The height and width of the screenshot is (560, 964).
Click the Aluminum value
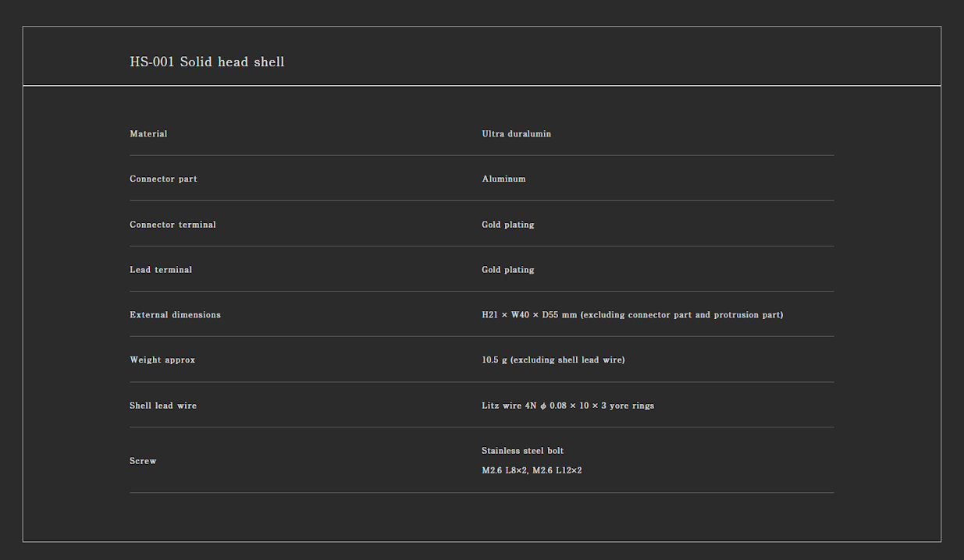(x=504, y=179)
